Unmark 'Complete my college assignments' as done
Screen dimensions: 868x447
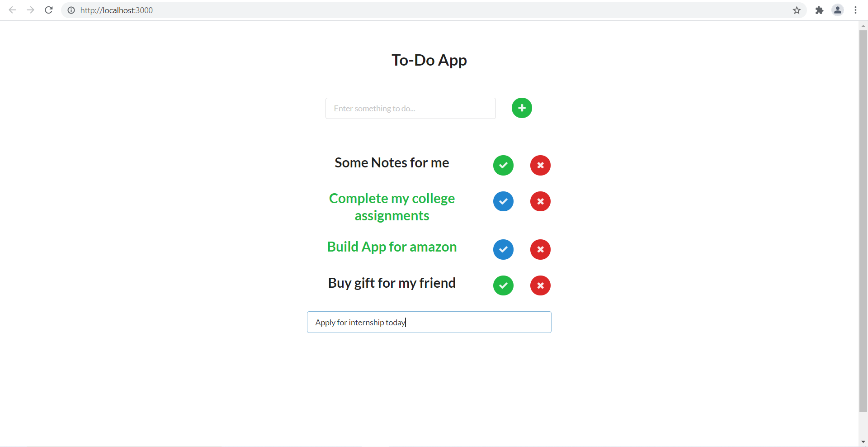click(503, 201)
